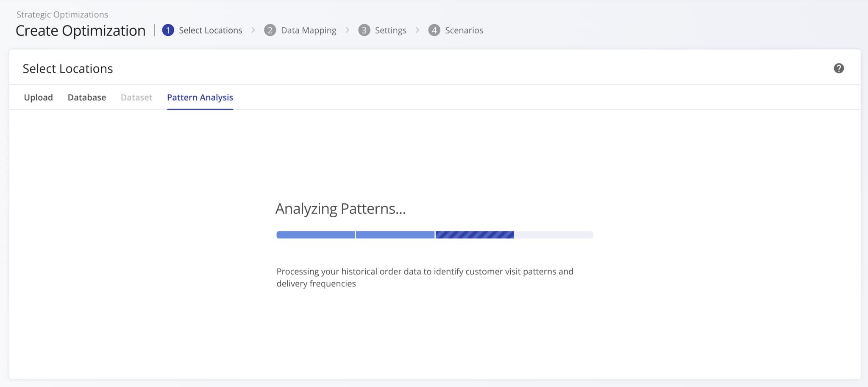Viewport: 868px width, 387px height.
Task: Click the Scenarios step label in the wizard
Action: coord(464,30)
